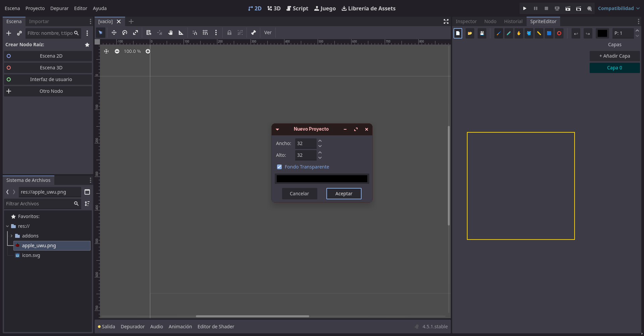This screenshot has height=336, width=644.
Task: Click the Añadir Capa button
Action: (x=614, y=56)
